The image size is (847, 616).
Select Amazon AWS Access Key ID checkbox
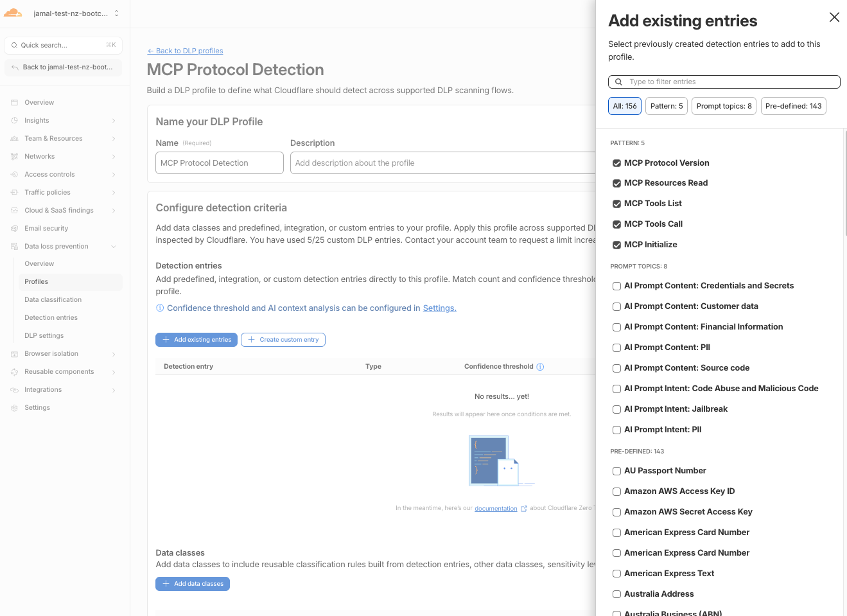[616, 492]
